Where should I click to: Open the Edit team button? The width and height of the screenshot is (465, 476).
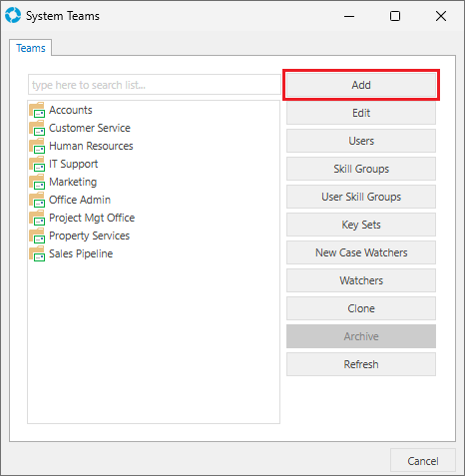pos(361,113)
